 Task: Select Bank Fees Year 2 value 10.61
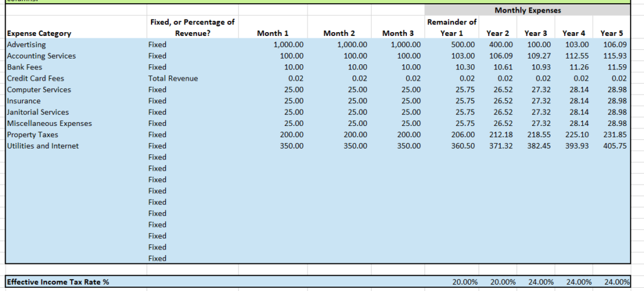click(504, 67)
